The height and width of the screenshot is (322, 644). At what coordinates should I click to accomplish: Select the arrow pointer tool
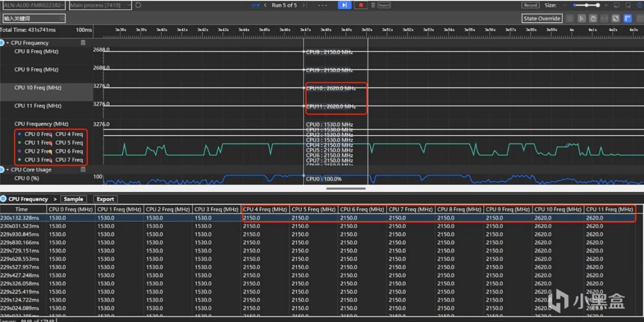581,18
